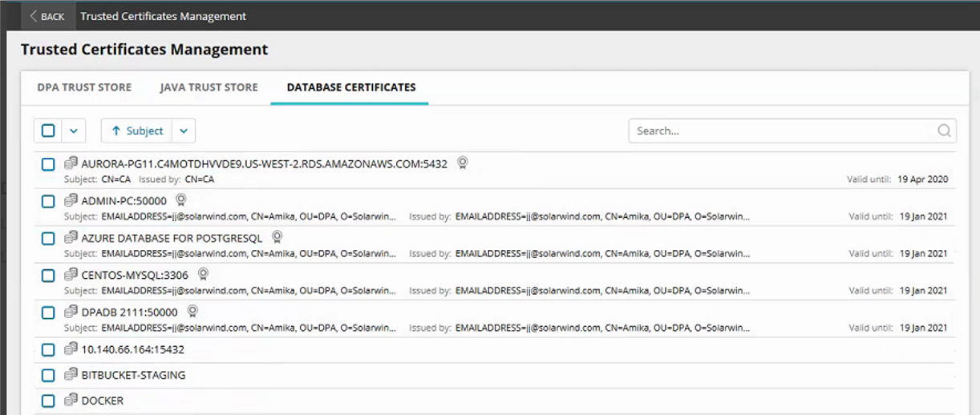Check the AZURE DATABASE FOR POSTGRESQL checkbox
Image resolution: width=980 pixels, height=415 pixels.
tap(48, 239)
